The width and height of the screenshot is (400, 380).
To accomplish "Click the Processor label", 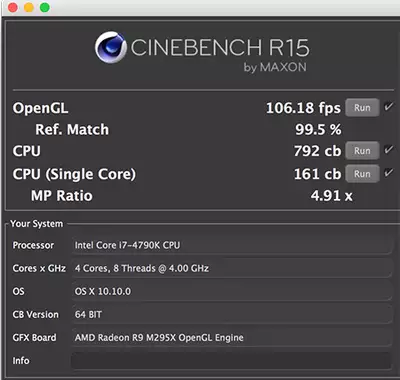I will pos(33,245).
